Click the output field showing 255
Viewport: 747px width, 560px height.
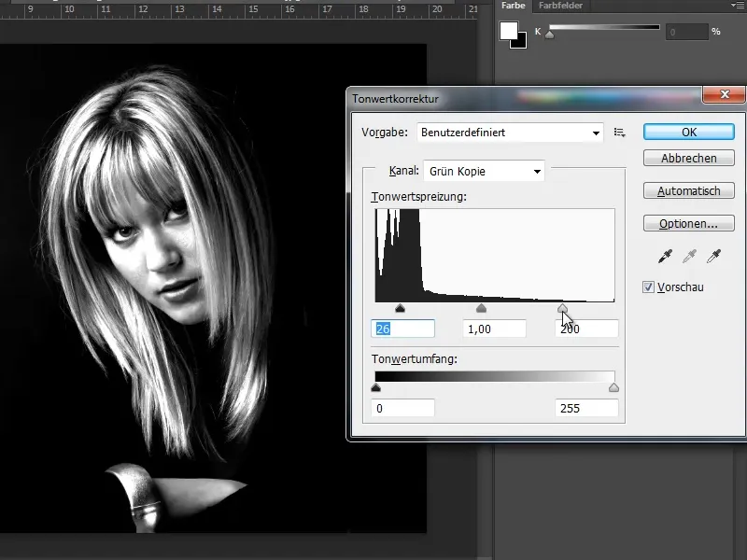(586, 408)
